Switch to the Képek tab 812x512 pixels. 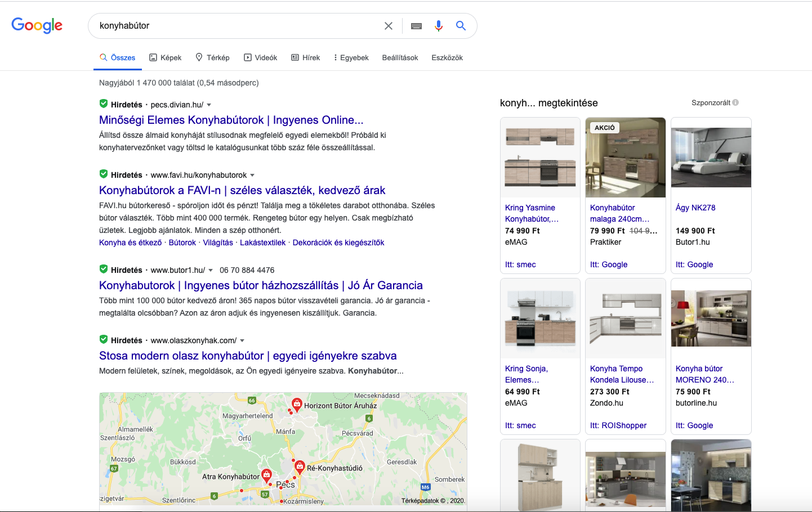tap(165, 57)
